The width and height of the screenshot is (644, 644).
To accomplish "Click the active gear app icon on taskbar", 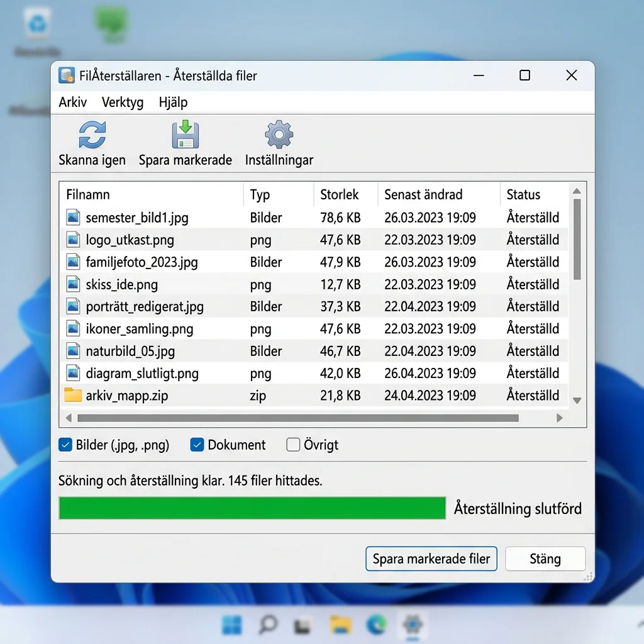I will [413, 625].
